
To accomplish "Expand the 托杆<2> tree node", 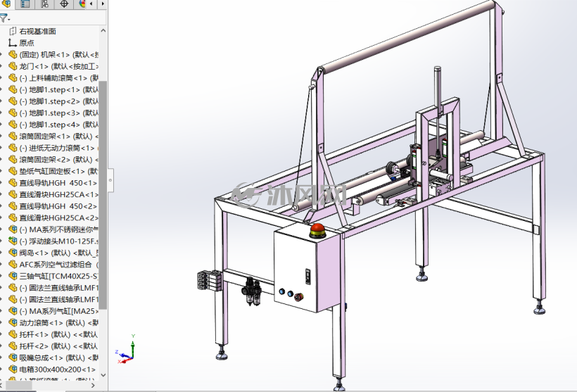I will pyautogui.click(x=1, y=346).
